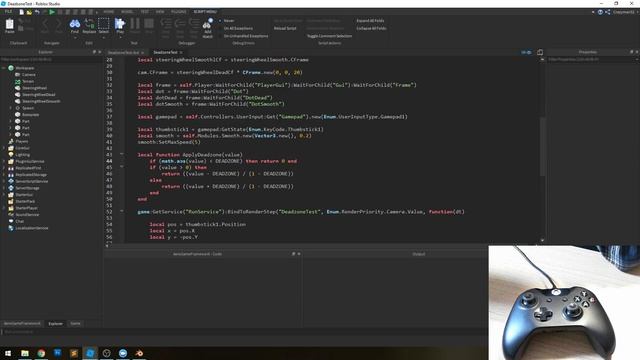Image resolution: width=640 pixels, height=360 pixels.
Task: Click the Back navigate arrow
Action: [x=45, y=24]
